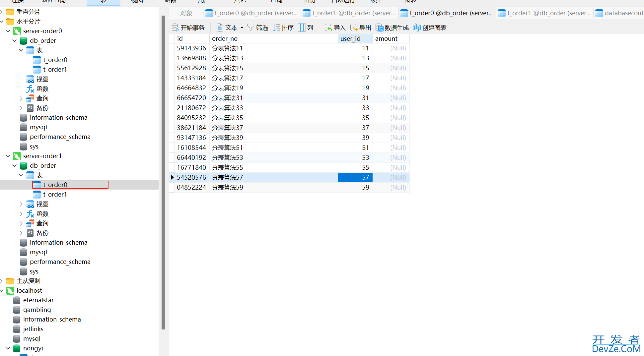This screenshot has width=644, height=356.
Task: Select id cell 04852224
Action: coord(191,188)
